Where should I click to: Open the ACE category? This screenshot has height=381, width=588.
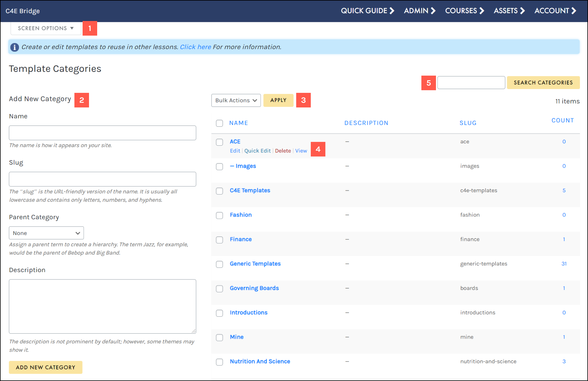(x=235, y=142)
